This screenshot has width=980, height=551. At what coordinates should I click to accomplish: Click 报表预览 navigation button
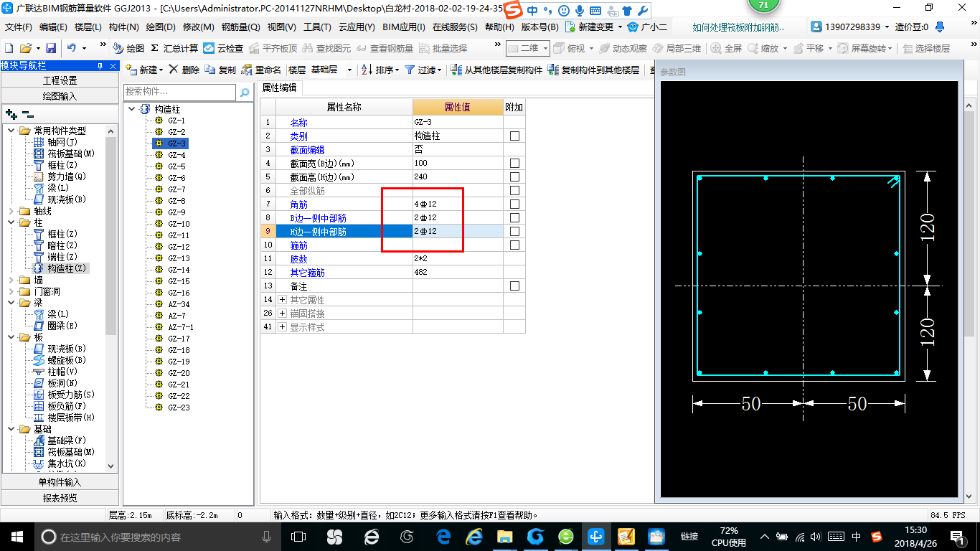[60, 497]
